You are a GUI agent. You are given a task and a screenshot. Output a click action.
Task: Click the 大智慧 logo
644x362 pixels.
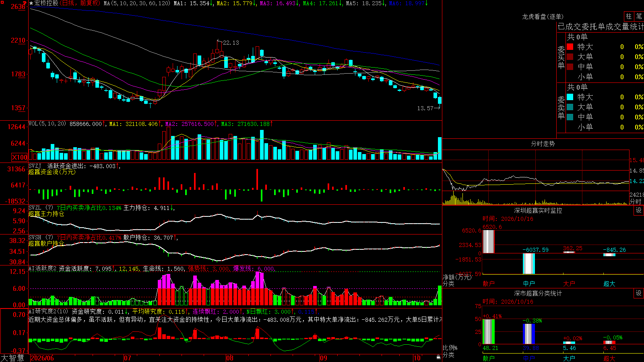12,358
